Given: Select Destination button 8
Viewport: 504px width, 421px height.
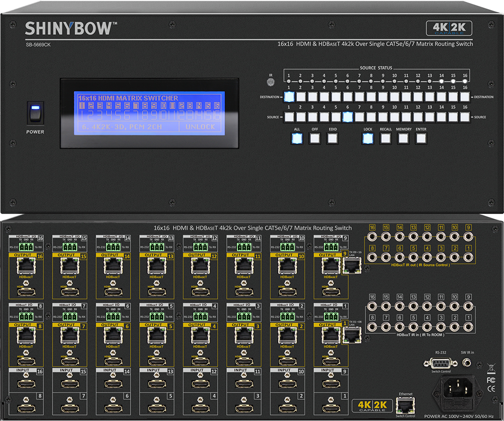Looking at the screenshot, I should (371, 96).
